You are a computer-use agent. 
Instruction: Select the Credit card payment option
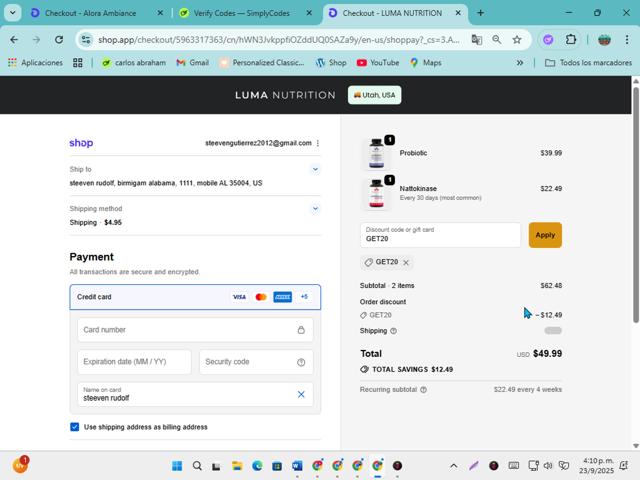click(x=195, y=297)
